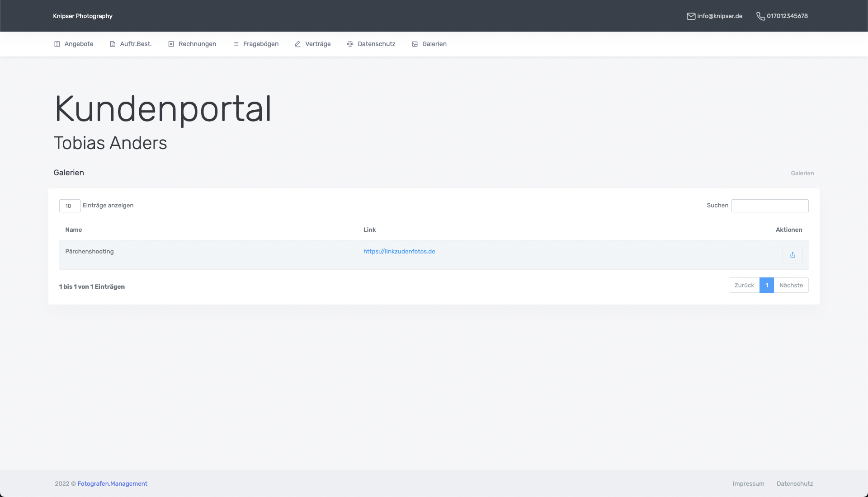Click the Auftr.Best. file icon
Viewport: 868px width, 497px height.
(113, 44)
